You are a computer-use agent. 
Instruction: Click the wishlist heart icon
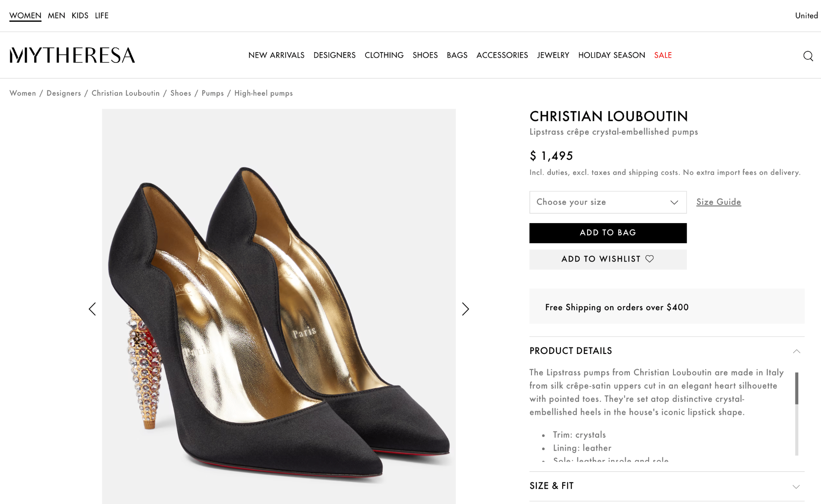(650, 259)
